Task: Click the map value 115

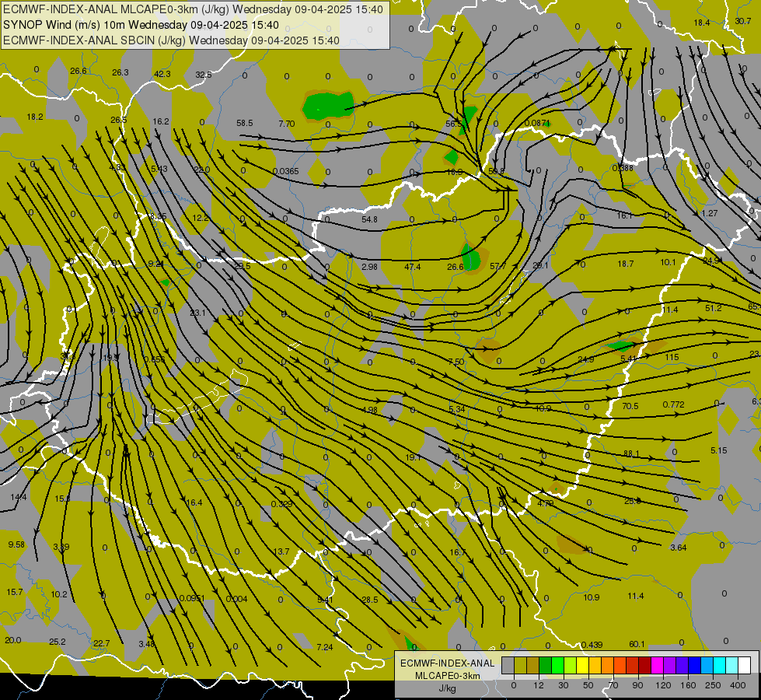Action: pos(672,357)
